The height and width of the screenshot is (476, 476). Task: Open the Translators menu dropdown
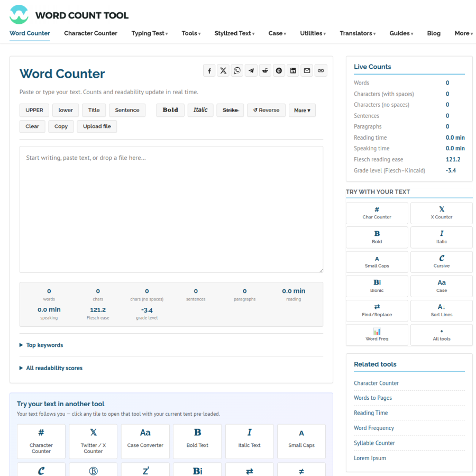(x=358, y=33)
